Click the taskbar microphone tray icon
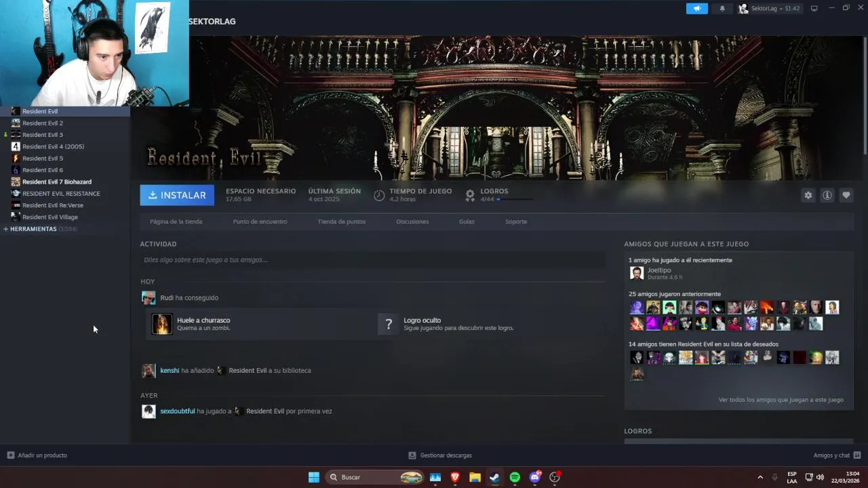 [775, 477]
